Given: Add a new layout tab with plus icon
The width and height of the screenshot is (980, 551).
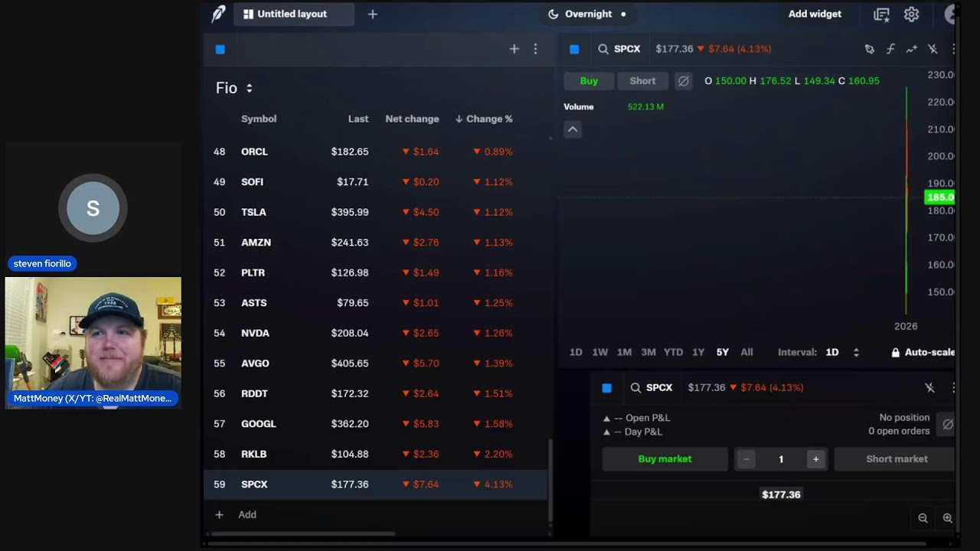Looking at the screenshot, I should coord(373,14).
